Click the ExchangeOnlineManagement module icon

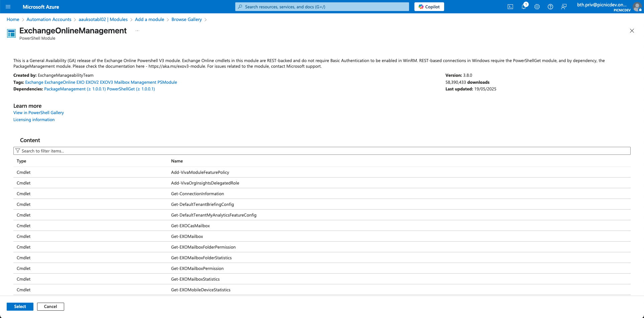click(11, 33)
